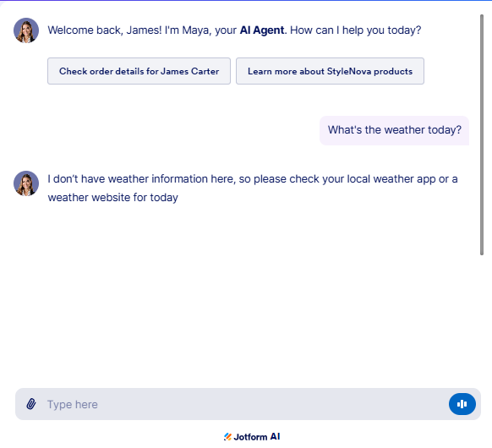Choose Learn more about StyleNova products
The image size is (492, 448).
point(330,71)
